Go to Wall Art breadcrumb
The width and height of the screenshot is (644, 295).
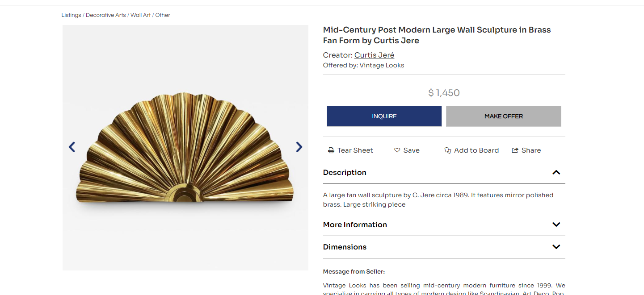tap(140, 15)
